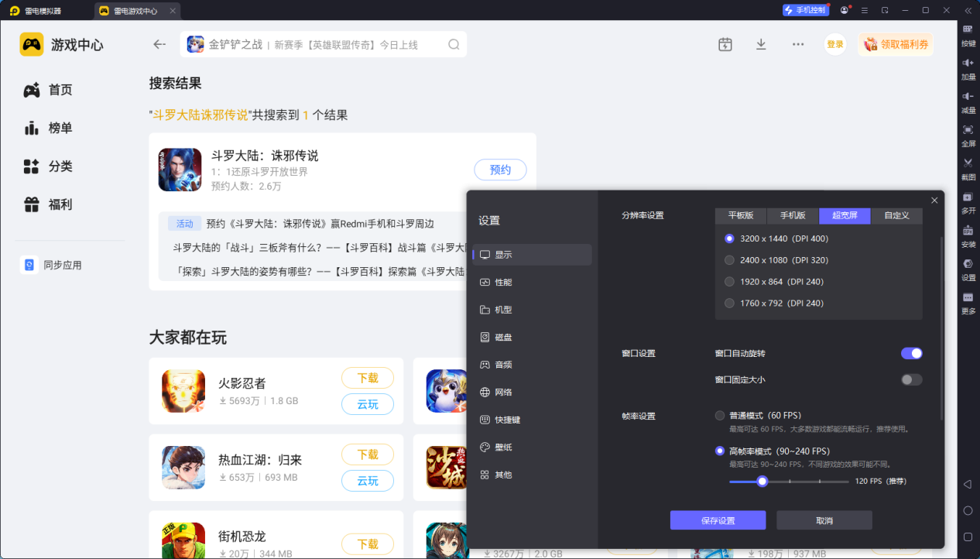Click the screenshot (截图) scissors icon
This screenshot has width=980, height=559.
(968, 166)
